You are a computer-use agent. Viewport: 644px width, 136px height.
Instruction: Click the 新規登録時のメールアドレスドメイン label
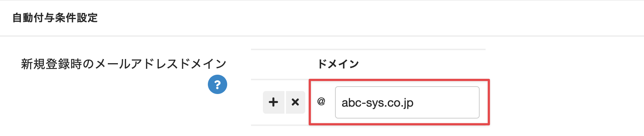click(124, 64)
